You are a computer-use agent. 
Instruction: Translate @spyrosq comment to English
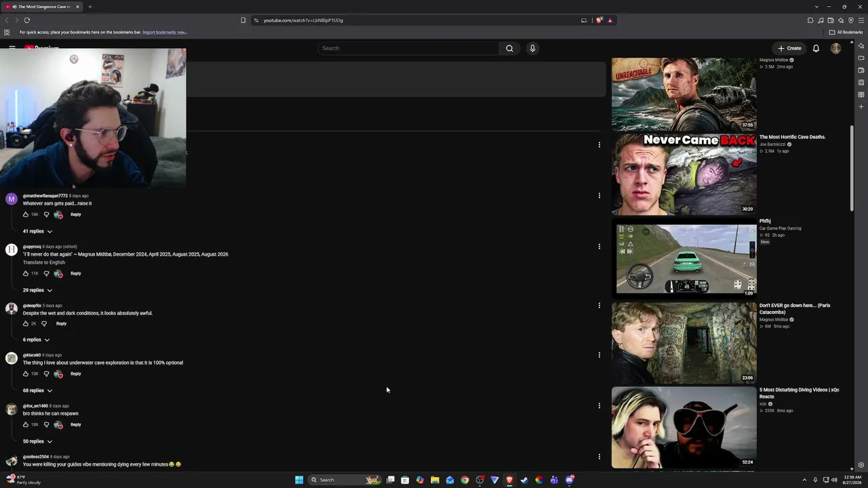point(44,262)
